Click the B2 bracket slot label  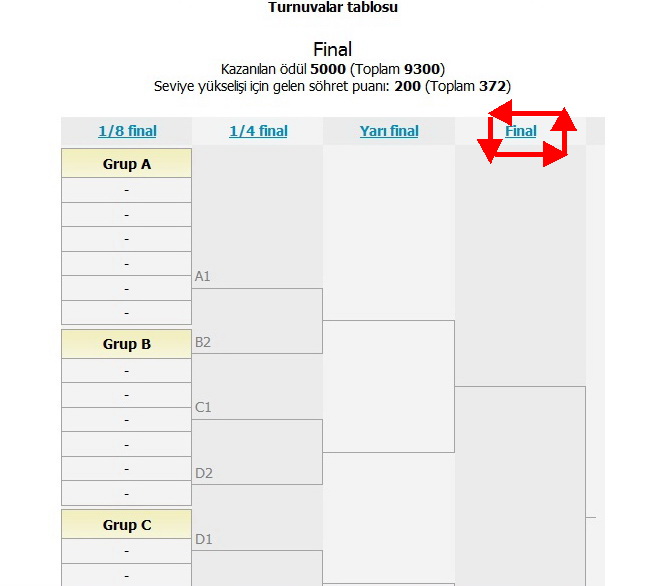202,342
